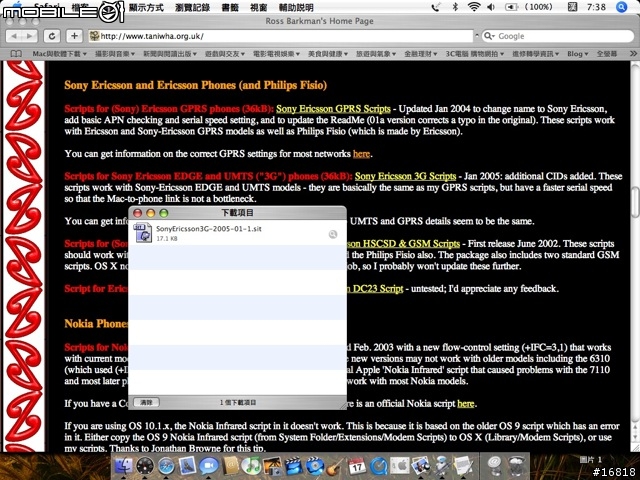Image resolution: width=640 pixels, height=480 pixels.
Task: Click "here" link for official Nokia script
Action: pos(466,404)
